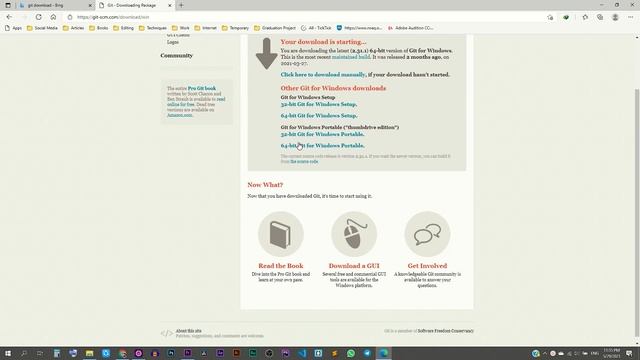Open the 'All - TickTick' bookmark

(316, 28)
